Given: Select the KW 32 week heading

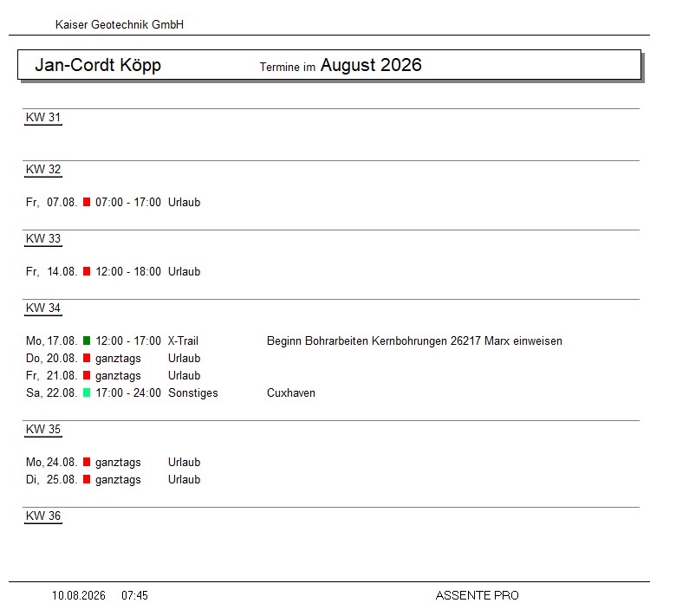Looking at the screenshot, I should (x=43, y=170).
